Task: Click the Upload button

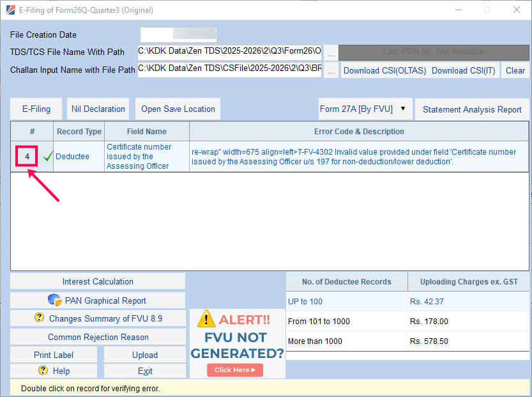Action: pos(145,355)
